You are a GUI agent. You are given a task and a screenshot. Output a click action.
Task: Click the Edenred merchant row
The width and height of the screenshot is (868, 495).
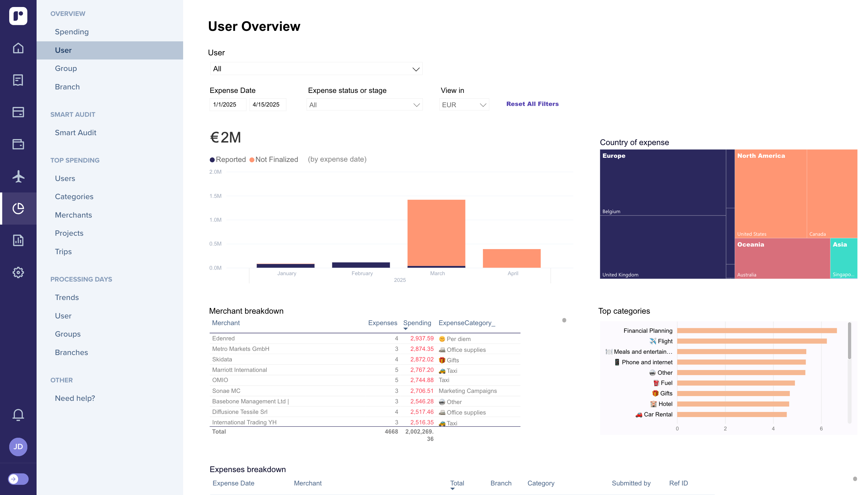point(364,338)
